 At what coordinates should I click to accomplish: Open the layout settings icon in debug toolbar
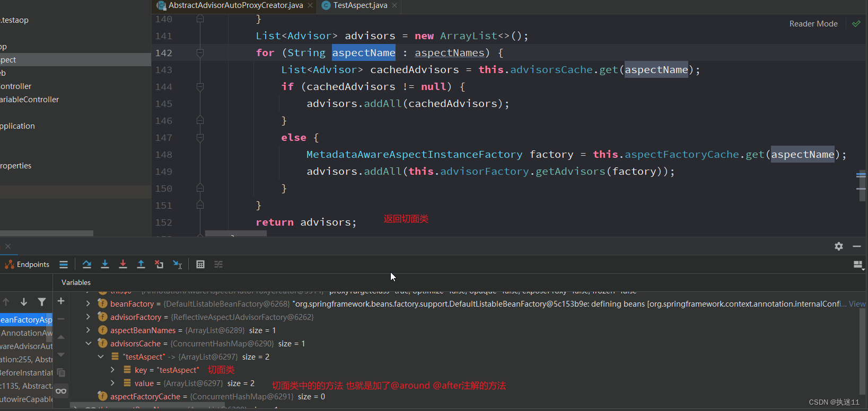point(858,265)
